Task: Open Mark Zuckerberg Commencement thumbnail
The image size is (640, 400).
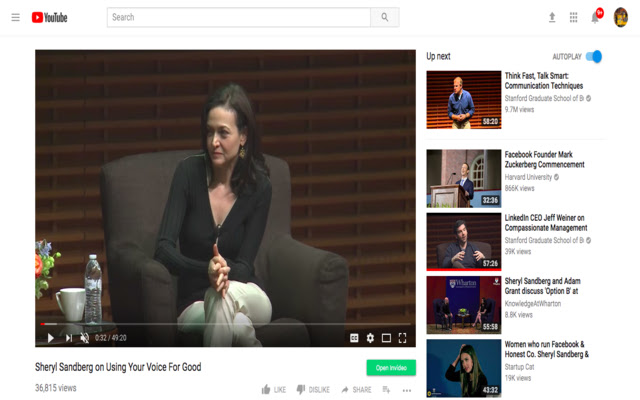Action: click(464, 178)
